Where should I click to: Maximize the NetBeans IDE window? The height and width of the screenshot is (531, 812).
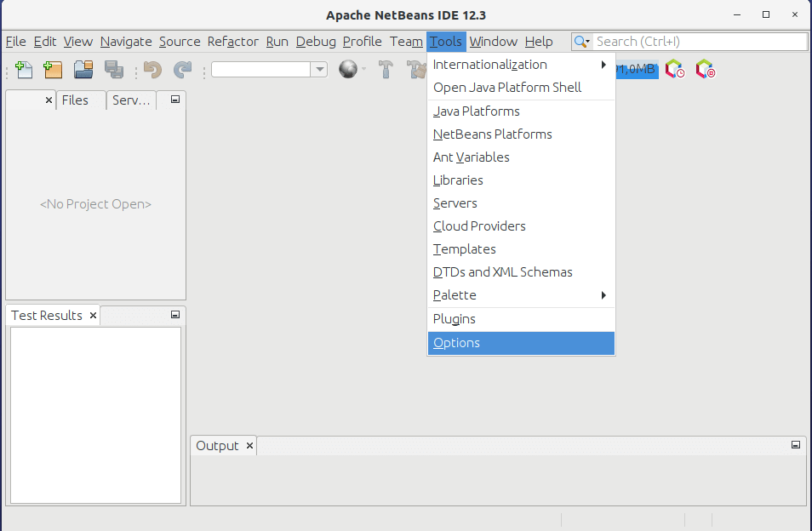(766, 14)
